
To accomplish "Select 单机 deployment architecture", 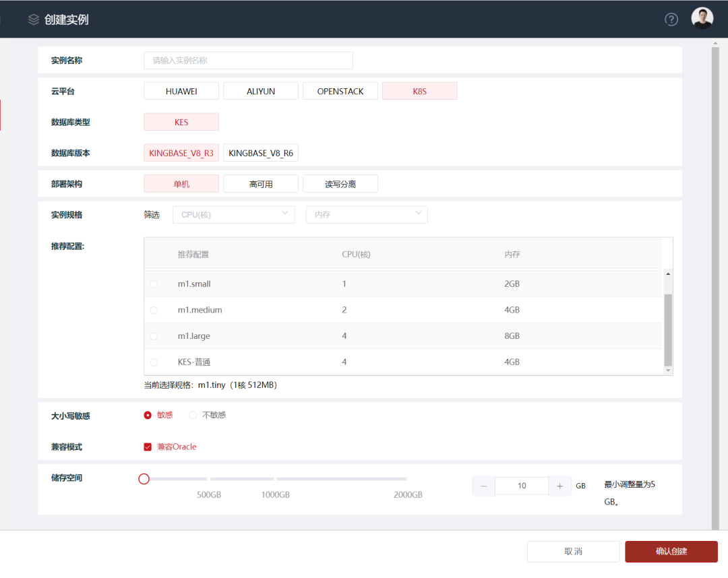I will click(x=181, y=184).
